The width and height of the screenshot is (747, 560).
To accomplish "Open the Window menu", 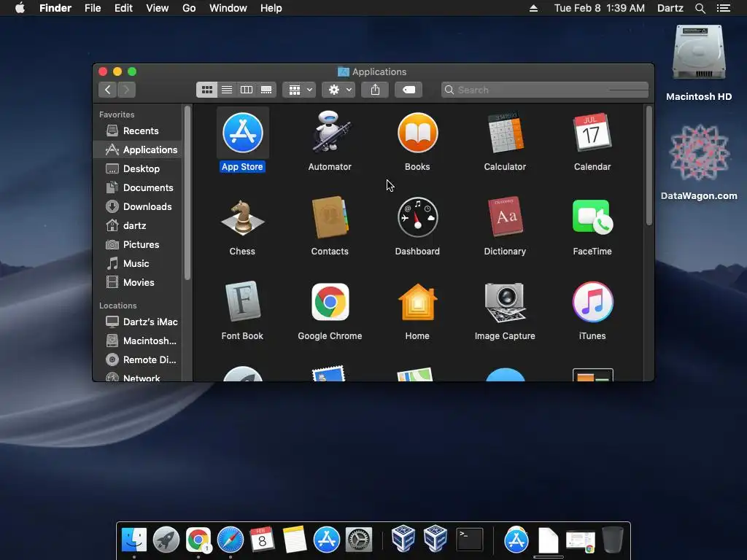I will 228,8.
